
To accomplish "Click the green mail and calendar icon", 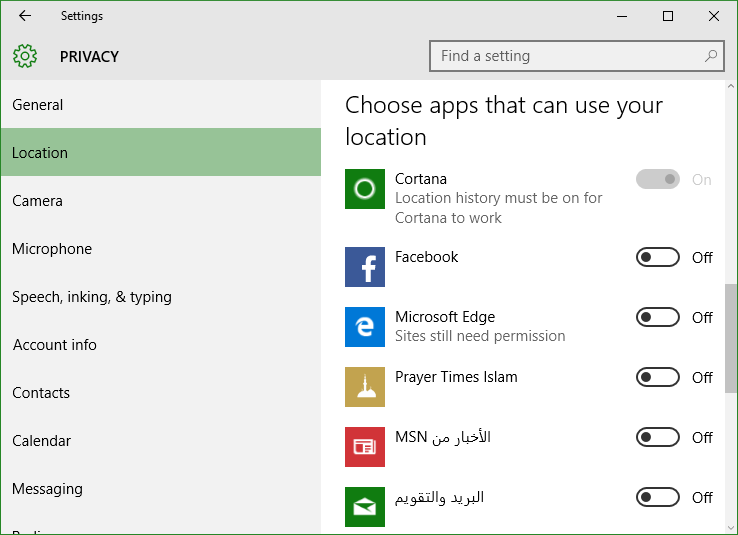I will tap(365, 507).
